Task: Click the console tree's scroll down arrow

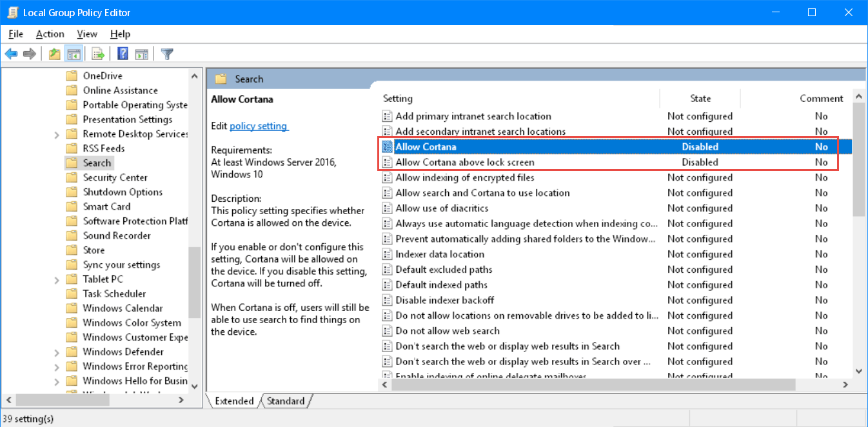Action: click(195, 386)
